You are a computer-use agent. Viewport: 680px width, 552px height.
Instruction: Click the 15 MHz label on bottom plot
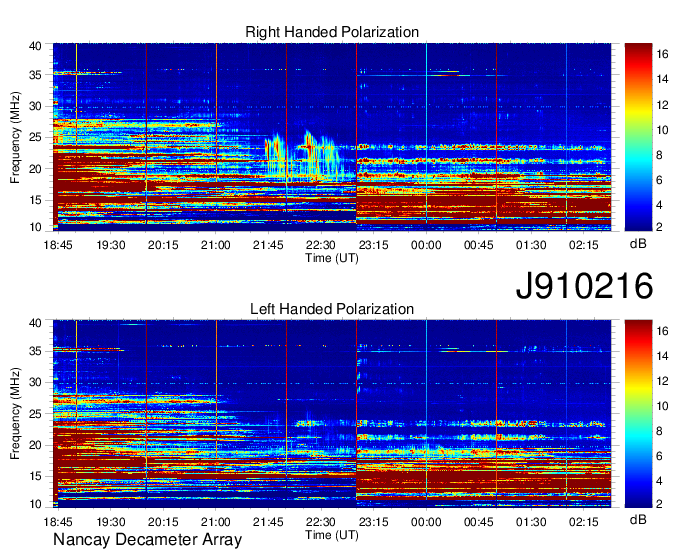(x=35, y=476)
